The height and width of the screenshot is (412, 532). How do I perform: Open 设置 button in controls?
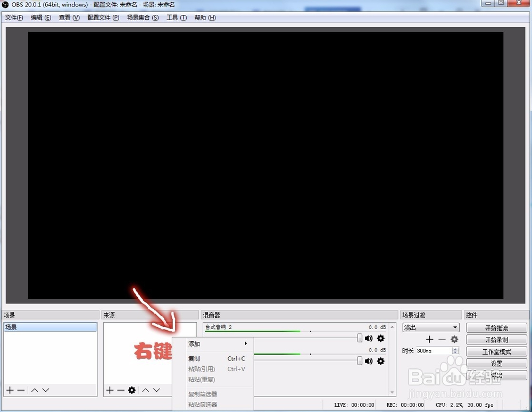click(496, 364)
